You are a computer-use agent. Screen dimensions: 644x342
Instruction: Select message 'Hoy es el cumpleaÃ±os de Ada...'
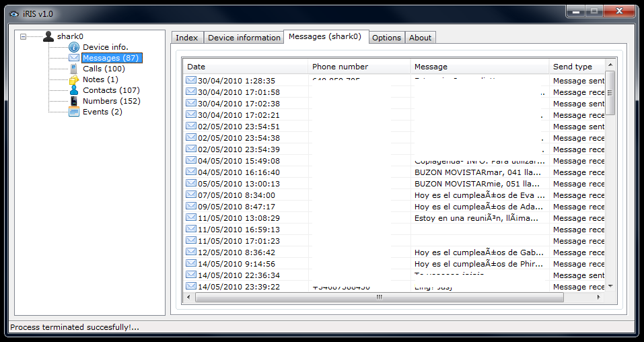478,207
